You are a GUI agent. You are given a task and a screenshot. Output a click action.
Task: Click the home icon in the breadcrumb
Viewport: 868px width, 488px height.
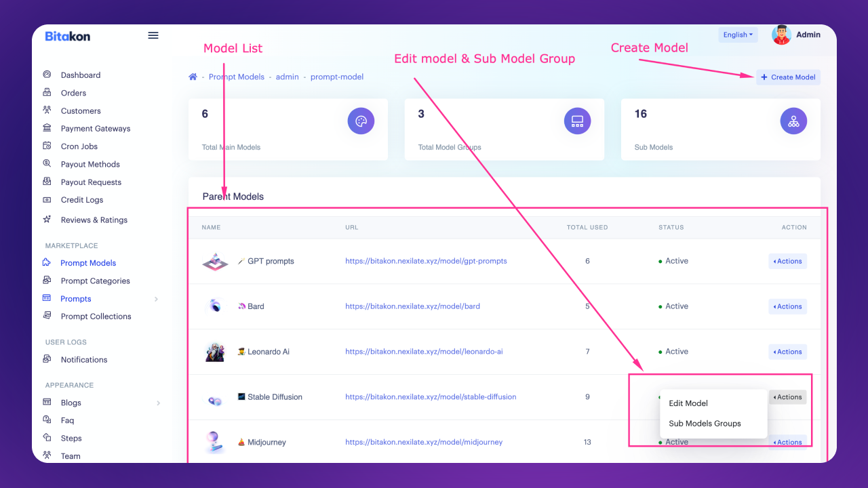[193, 77]
